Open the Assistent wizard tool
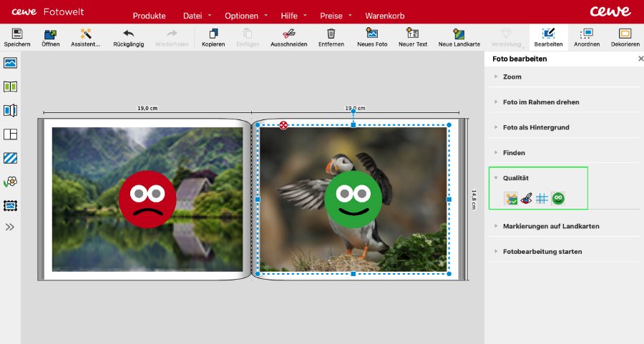Viewport: 644px width, 344px height. tap(86, 34)
